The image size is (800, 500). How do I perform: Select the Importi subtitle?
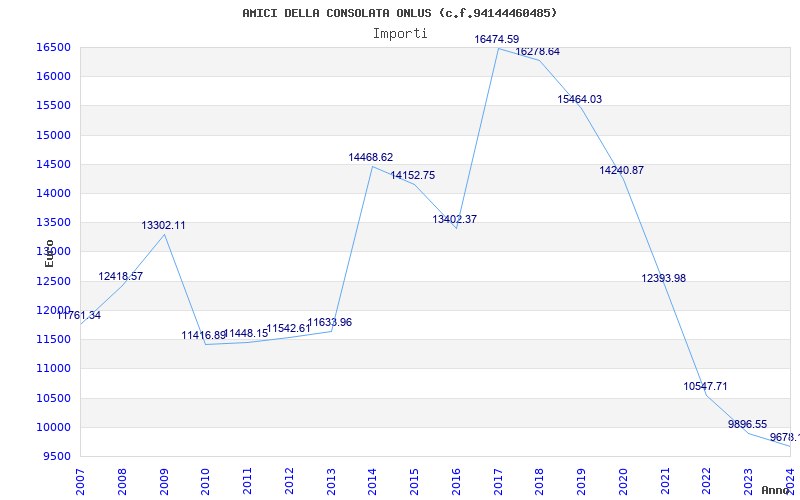(x=400, y=34)
